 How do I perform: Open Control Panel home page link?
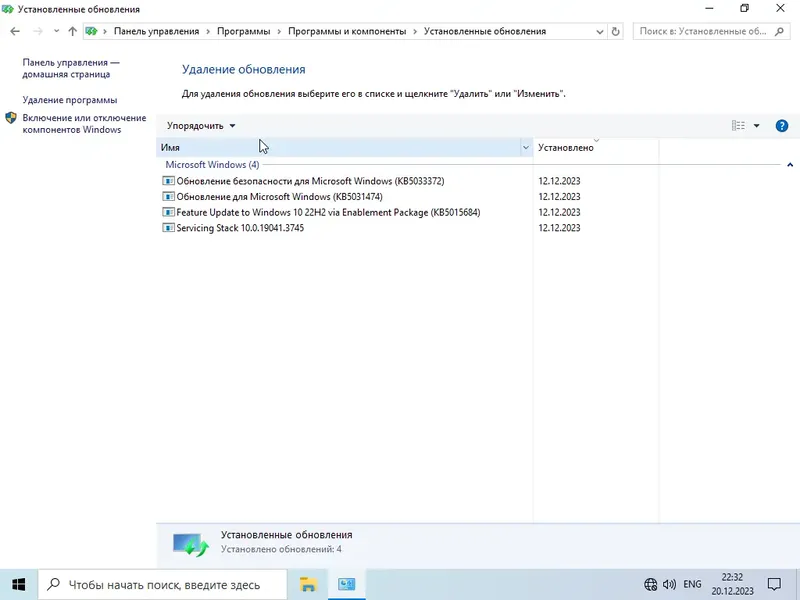coord(71,68)
